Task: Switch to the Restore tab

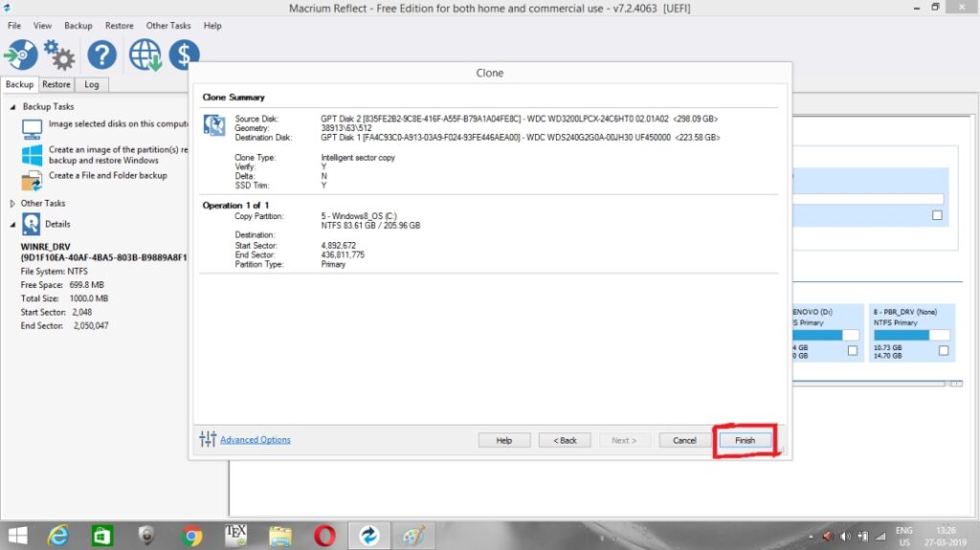Action: click(56, 84)
